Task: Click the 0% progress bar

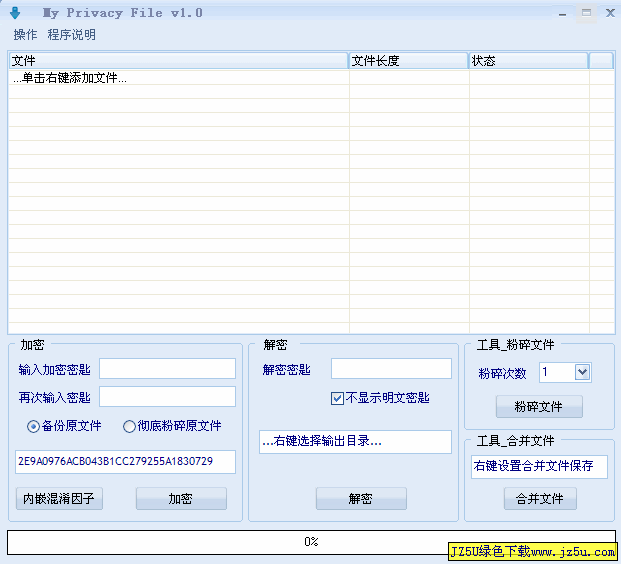Action: 311,542
